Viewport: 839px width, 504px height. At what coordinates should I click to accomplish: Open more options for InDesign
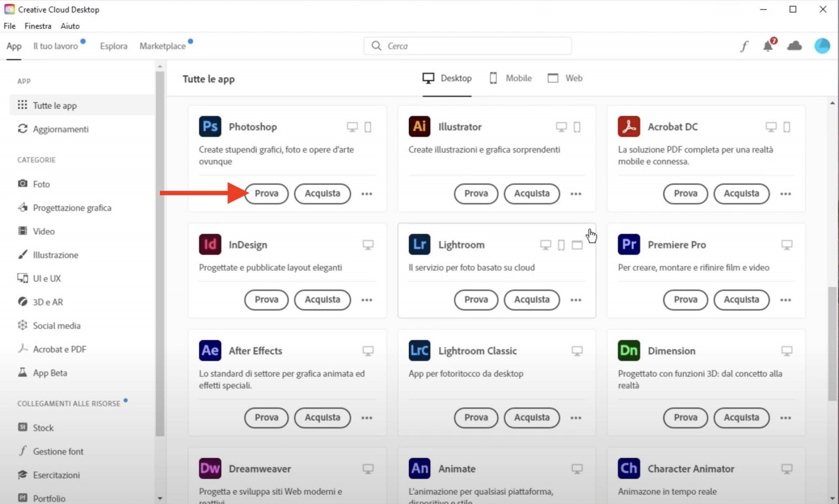point(366,300)
